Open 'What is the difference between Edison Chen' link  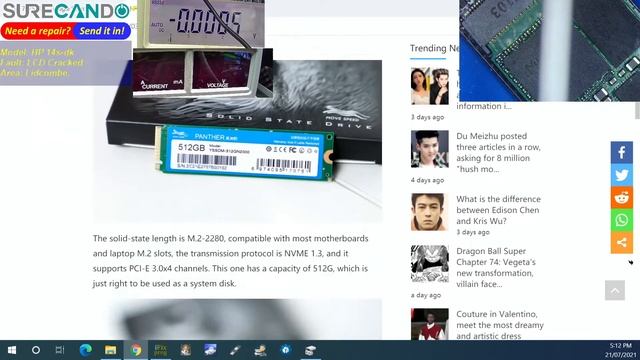[x=498, y=210]
